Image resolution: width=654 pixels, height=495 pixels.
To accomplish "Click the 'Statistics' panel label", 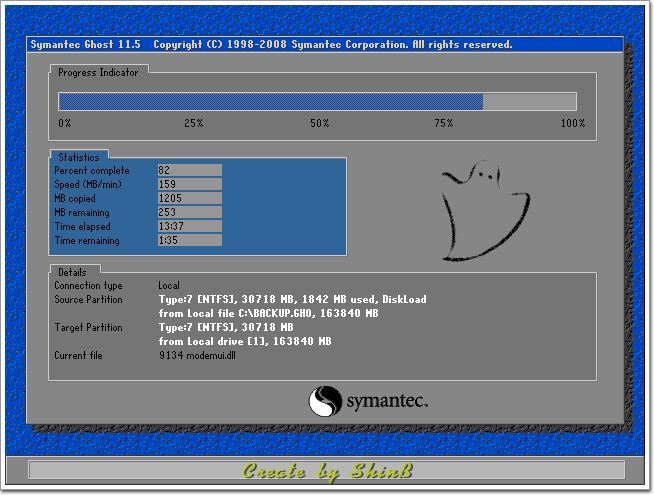I will click(79, 157).
